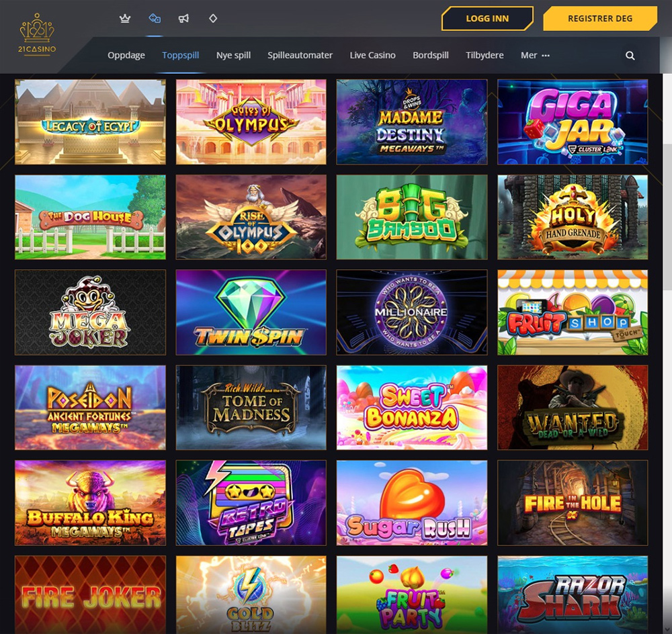Open the search magnifier icon
672x634 pixels.
point(630,55)
